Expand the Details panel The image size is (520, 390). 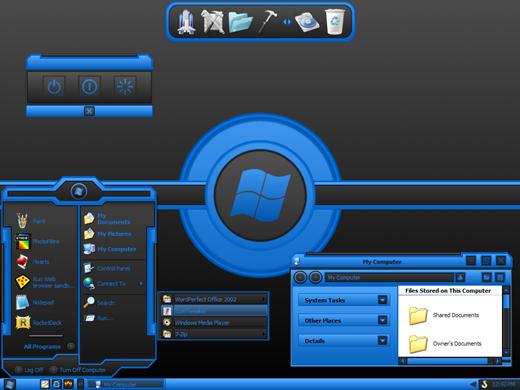click(383, 340)
